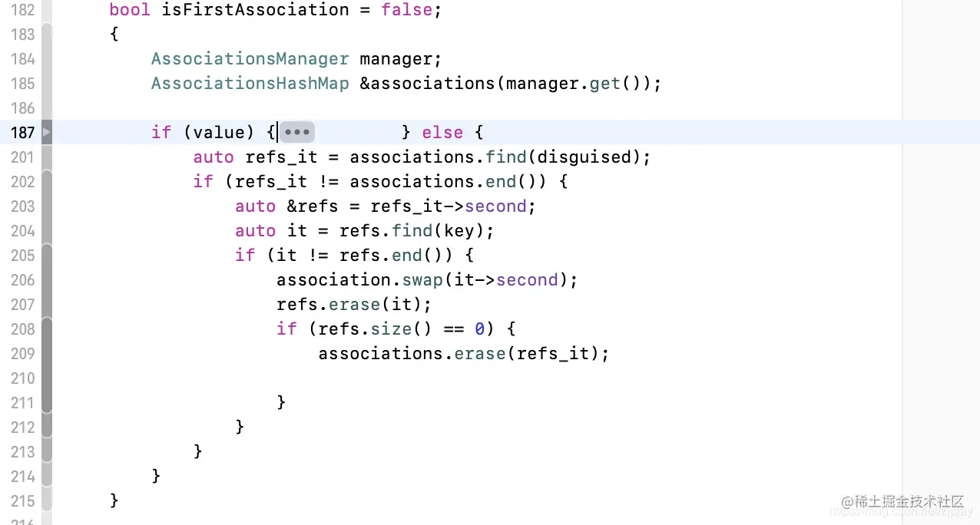
Task: Click line number 205 in the gutter
Action: [x=23, y=256]
